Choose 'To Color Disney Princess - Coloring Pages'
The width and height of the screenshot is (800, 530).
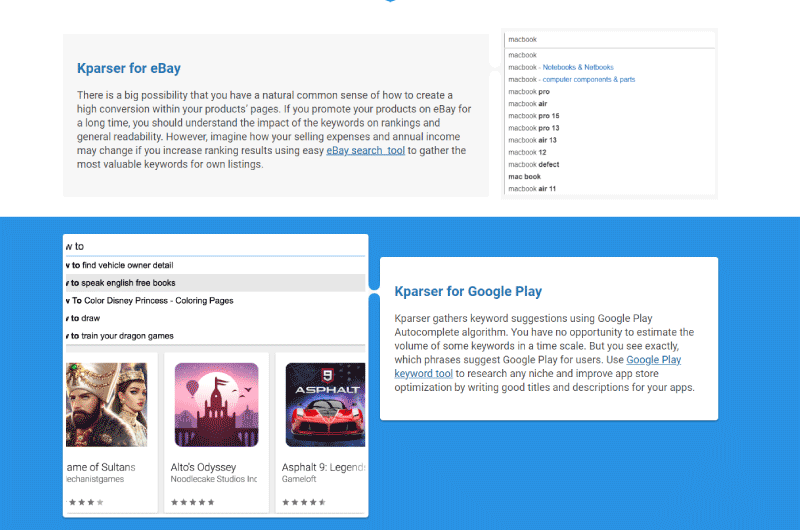click(x=215, y=300)
